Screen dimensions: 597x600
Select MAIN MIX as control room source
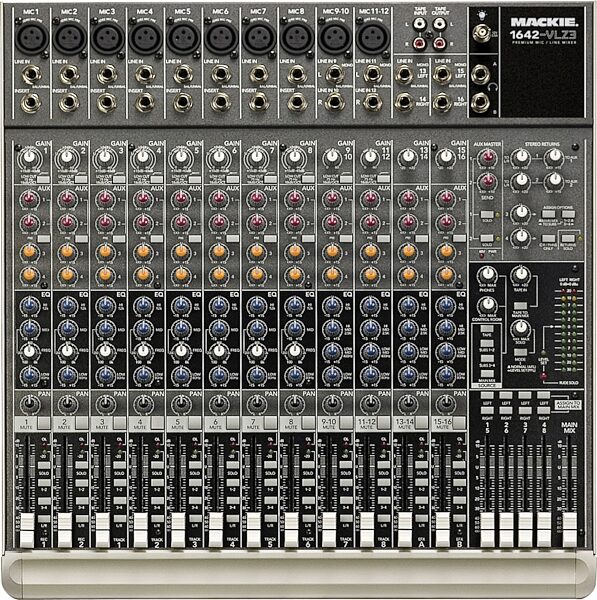tap(486, 373)
